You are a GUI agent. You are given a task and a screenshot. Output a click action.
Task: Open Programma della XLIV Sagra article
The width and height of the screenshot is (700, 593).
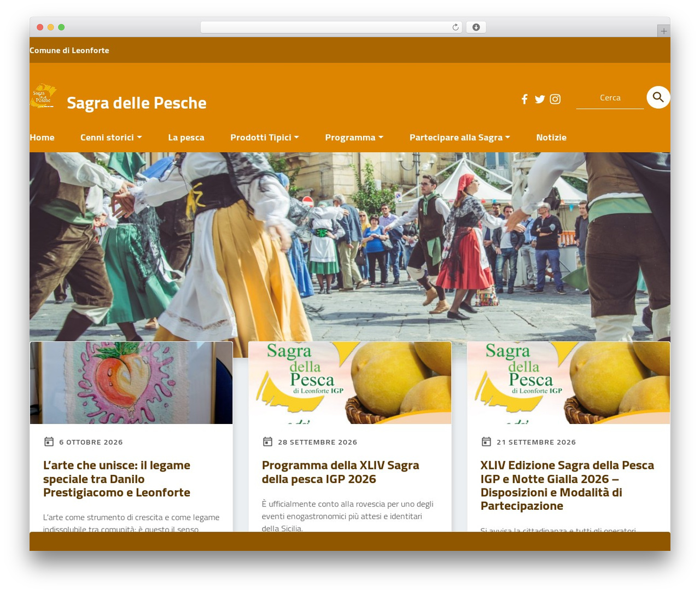[340, 472]
